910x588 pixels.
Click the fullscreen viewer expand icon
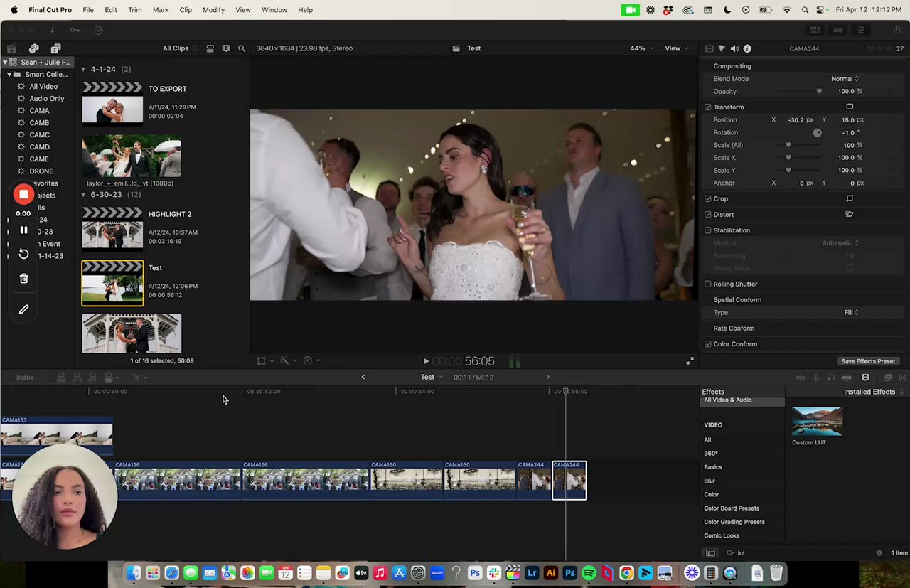pyautogui.click(x=690, y=361)
